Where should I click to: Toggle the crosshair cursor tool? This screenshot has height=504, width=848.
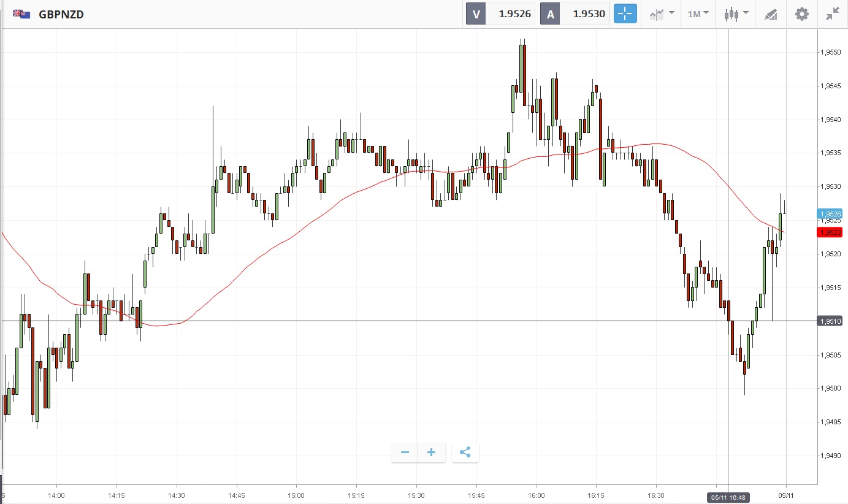625,14
